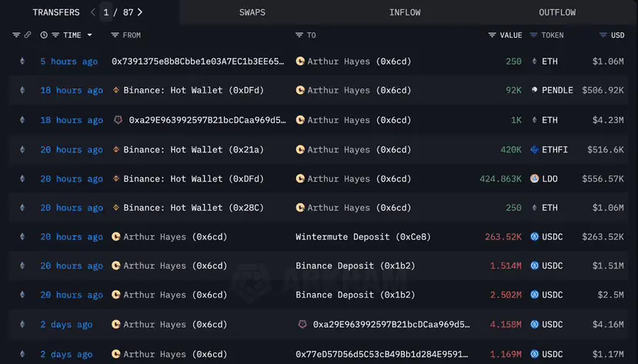Open Wintermute Deposit (0xCe8) address
638x364 pixels.
[363, 237]
